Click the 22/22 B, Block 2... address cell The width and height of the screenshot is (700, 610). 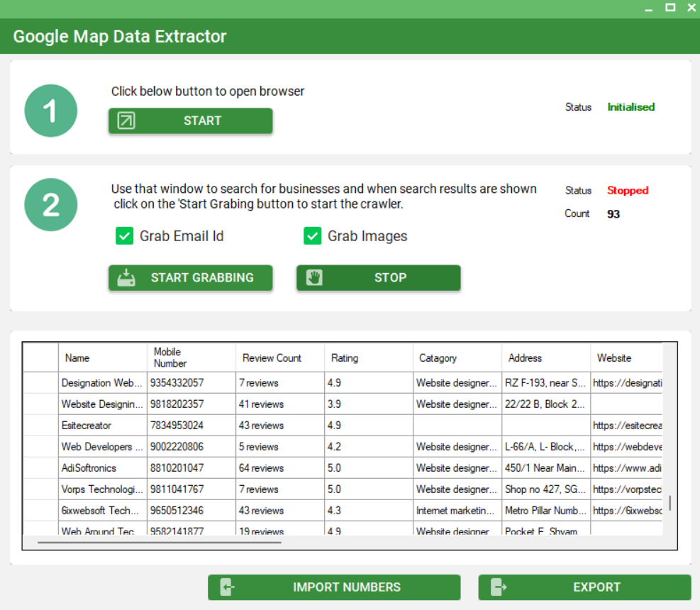tap(546, 404)
